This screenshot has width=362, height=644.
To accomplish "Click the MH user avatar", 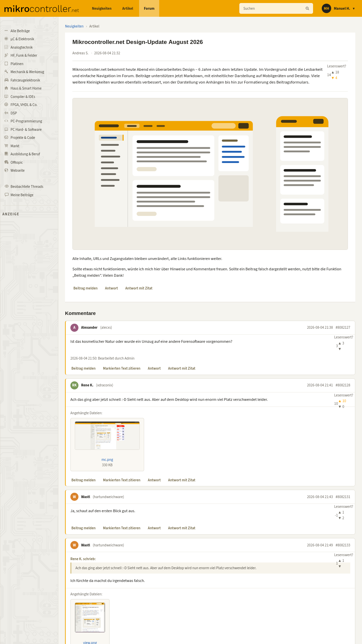I will (326, 8).
